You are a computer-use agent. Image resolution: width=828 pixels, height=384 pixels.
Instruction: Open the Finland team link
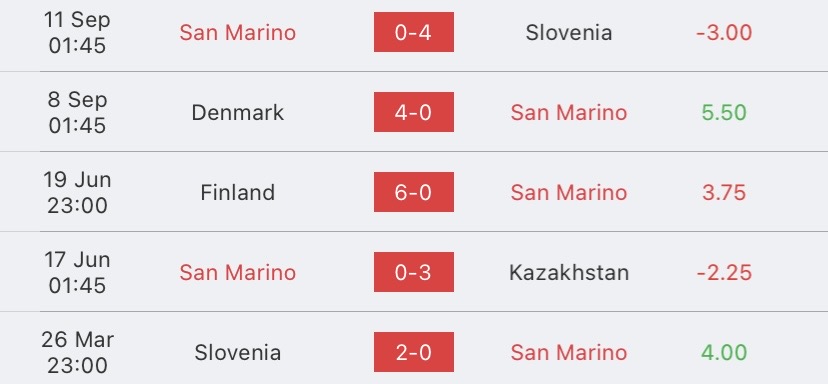coord(238,192)
